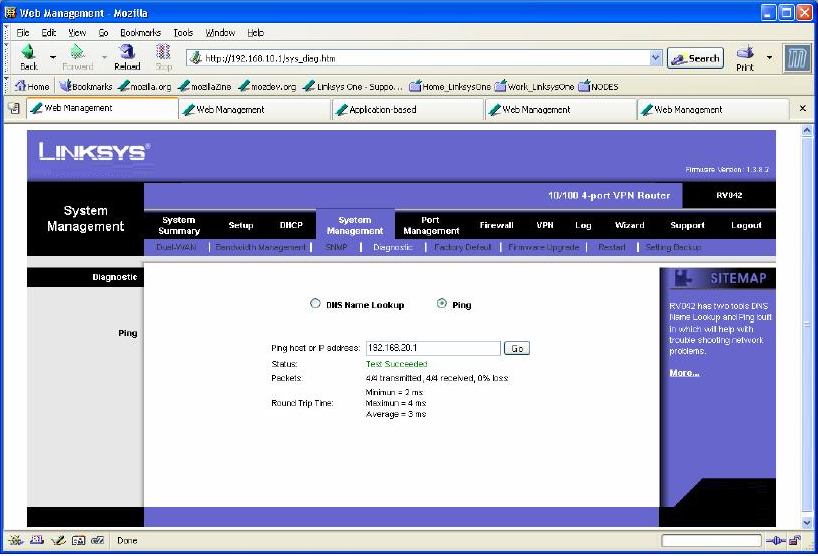Open the Firmware Upgrade submenu link
Image resolution: width=818 pixels, height=556 pixels.
544,247
